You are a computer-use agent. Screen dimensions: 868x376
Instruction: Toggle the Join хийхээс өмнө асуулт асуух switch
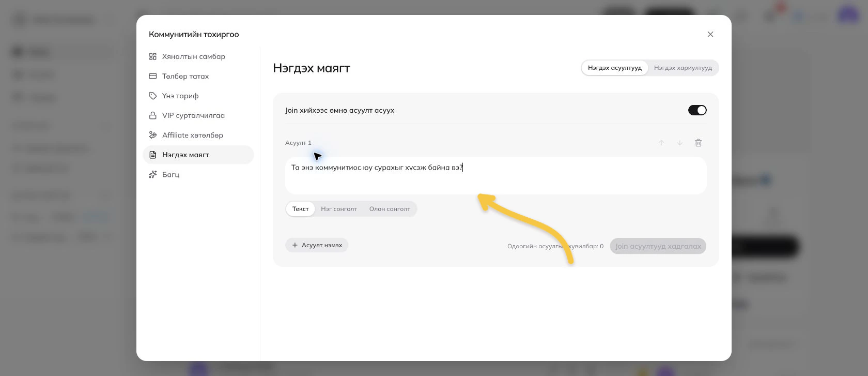click(x=698, y=110)
